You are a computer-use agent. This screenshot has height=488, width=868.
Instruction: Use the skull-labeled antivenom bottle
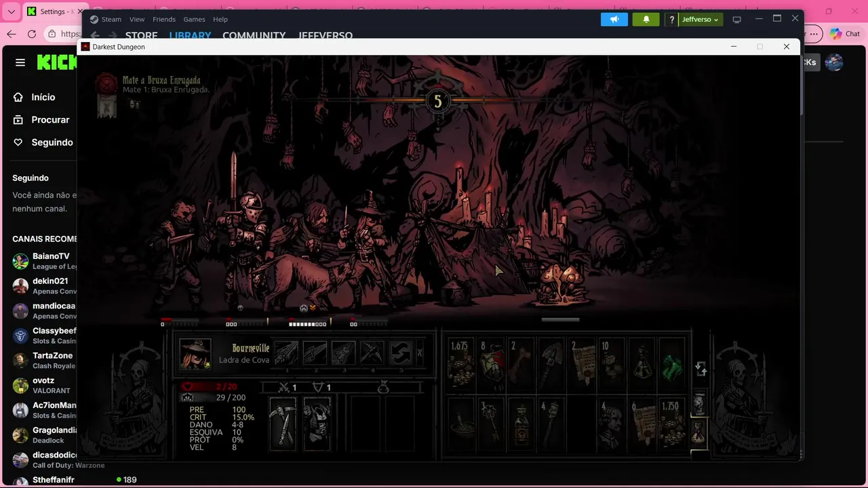[521, 425]
